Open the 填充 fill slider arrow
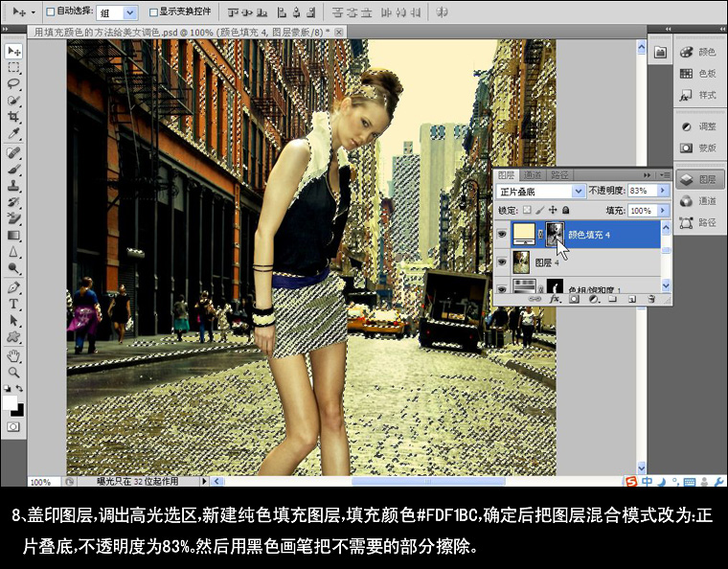Image resolution: width=728 pixels, height=569 pixels. pyautogui.click(x=663, y=210)
